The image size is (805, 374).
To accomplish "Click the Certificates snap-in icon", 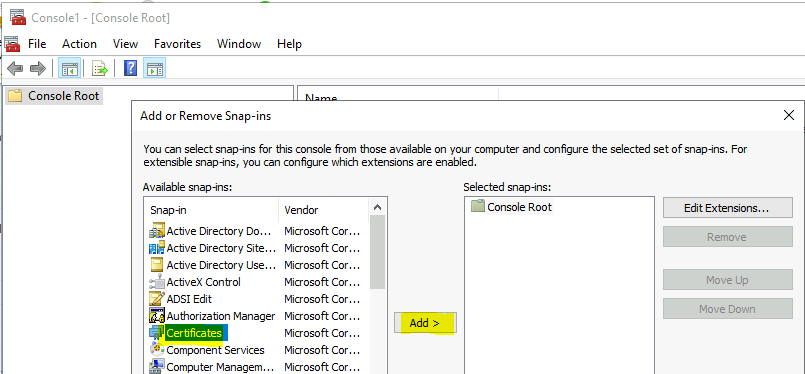I will tap(157, 333).
